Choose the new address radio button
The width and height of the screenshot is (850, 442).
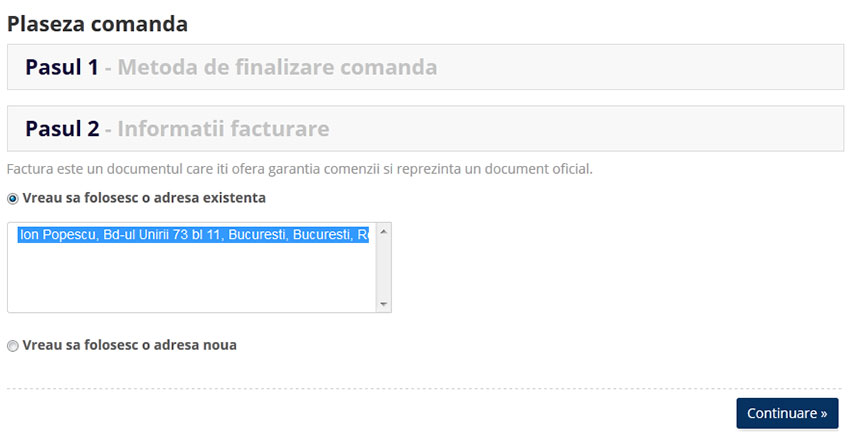tap(12, 345)
